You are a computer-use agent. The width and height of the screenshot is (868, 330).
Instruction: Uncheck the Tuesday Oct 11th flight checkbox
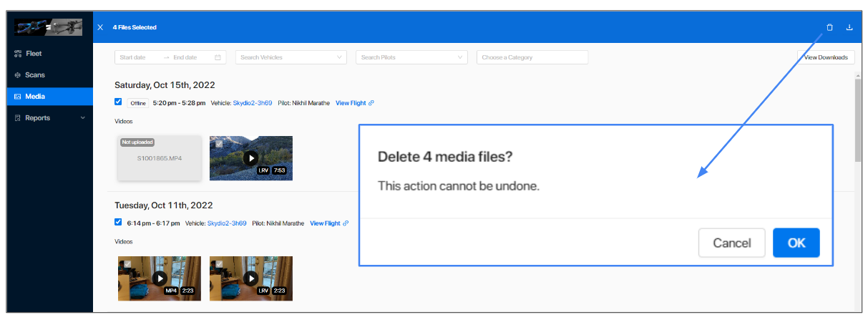[118, 222]
